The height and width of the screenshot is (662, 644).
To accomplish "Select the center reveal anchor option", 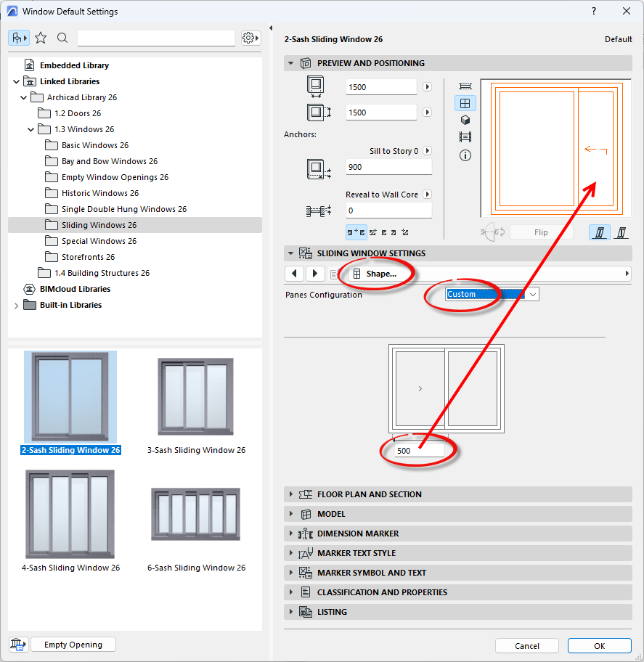I will (356, 232).
